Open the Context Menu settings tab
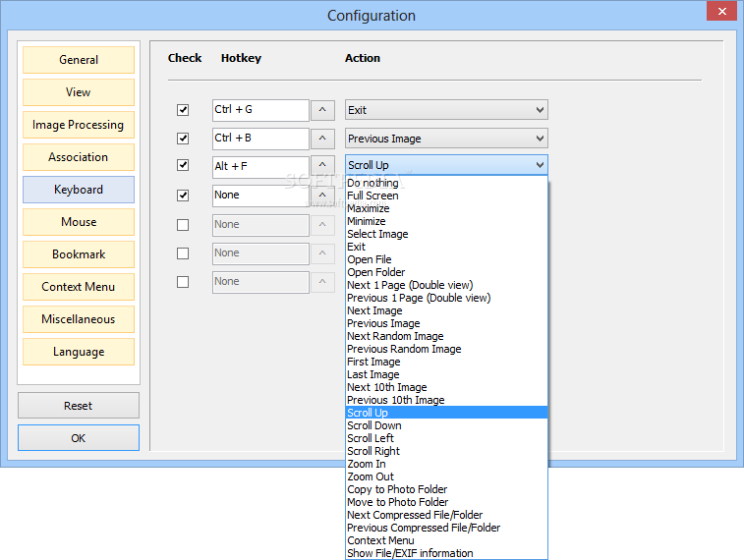The height and width of the screenshot is (560, 744). click(x=79, y=287)
